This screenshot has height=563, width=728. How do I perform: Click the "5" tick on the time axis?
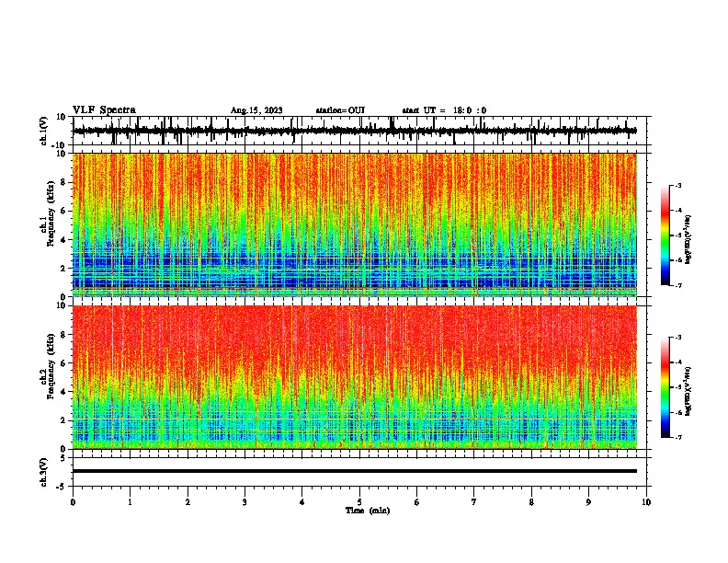click(x=359, y=502)
